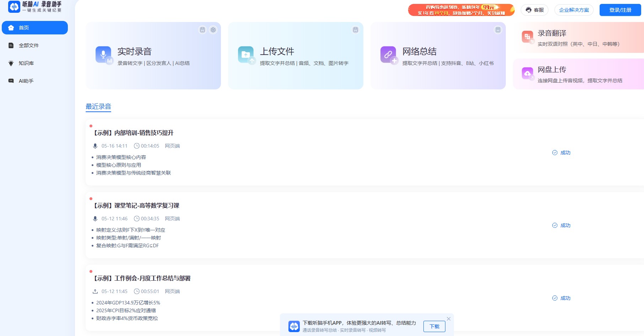Go to 知识库 in the sidebar
Screen dimensions: 644x336
(x=26, y=63)
